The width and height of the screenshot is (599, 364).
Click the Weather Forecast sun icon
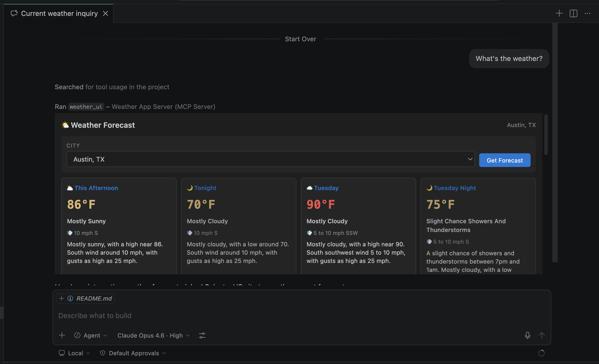coord(65,125)
